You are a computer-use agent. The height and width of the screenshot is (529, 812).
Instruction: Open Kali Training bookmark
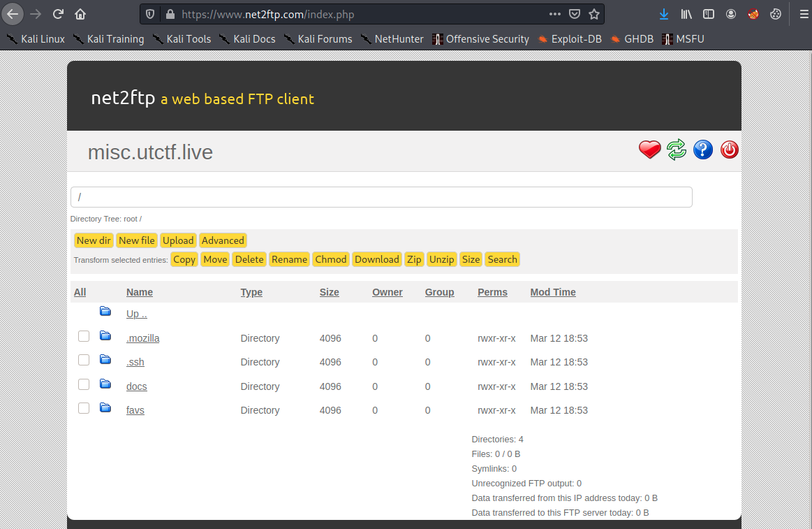click(x=109, y=39)
